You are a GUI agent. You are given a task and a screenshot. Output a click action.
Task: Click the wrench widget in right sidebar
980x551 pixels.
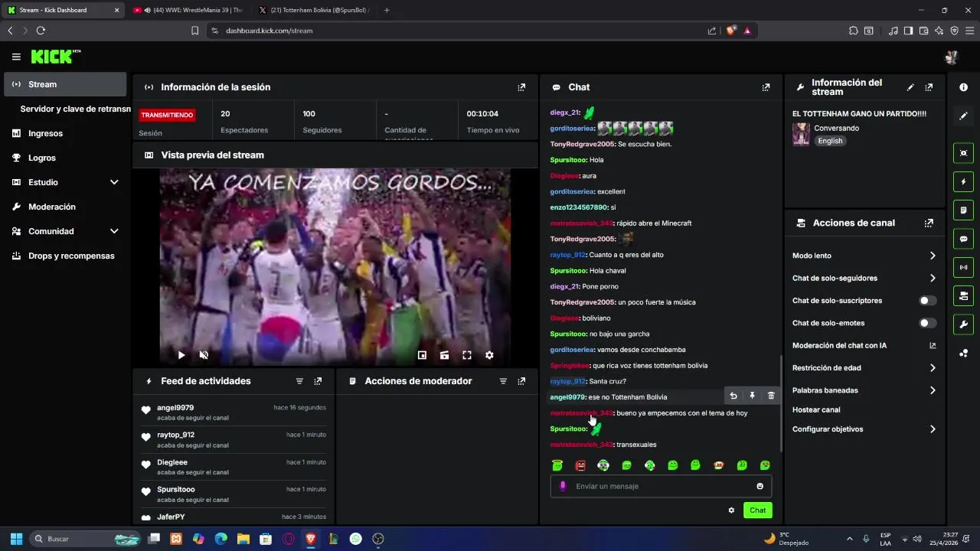(x=963, y=324)
